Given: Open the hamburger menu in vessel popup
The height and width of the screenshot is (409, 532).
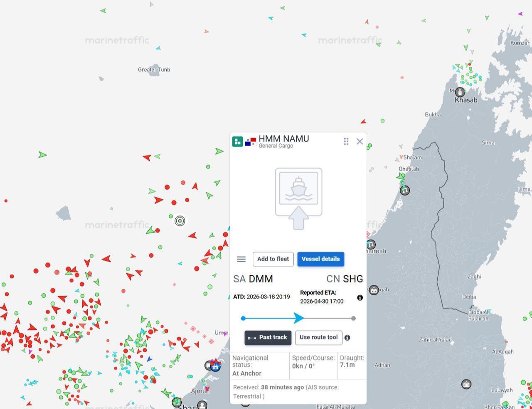Looking at the screenshot, I should click(241, 259).
